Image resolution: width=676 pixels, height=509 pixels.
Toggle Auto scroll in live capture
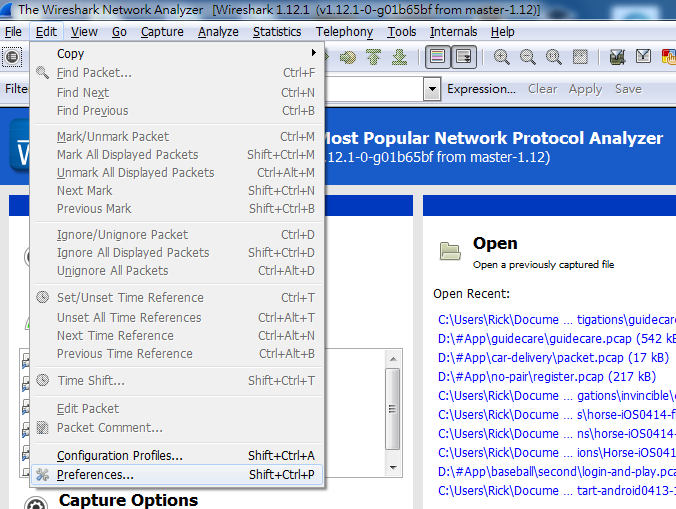[x=464, y=57]
